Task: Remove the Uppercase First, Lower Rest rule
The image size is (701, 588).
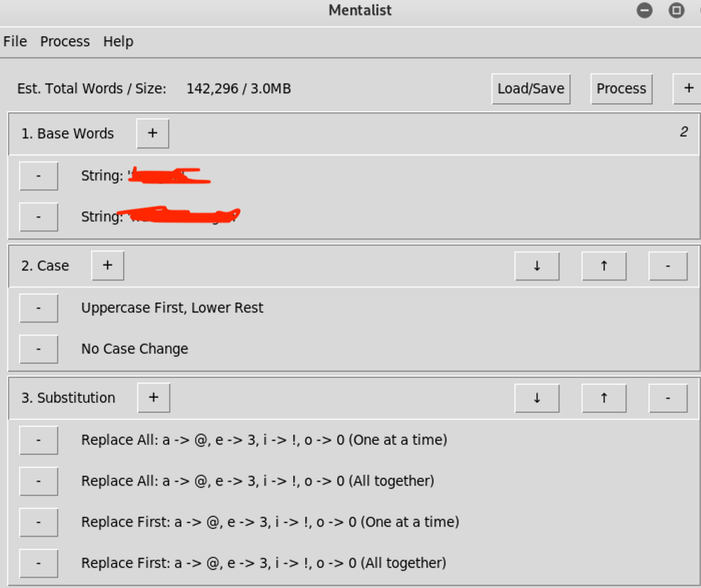Action: pyautogui.click(x=38, y=308)
